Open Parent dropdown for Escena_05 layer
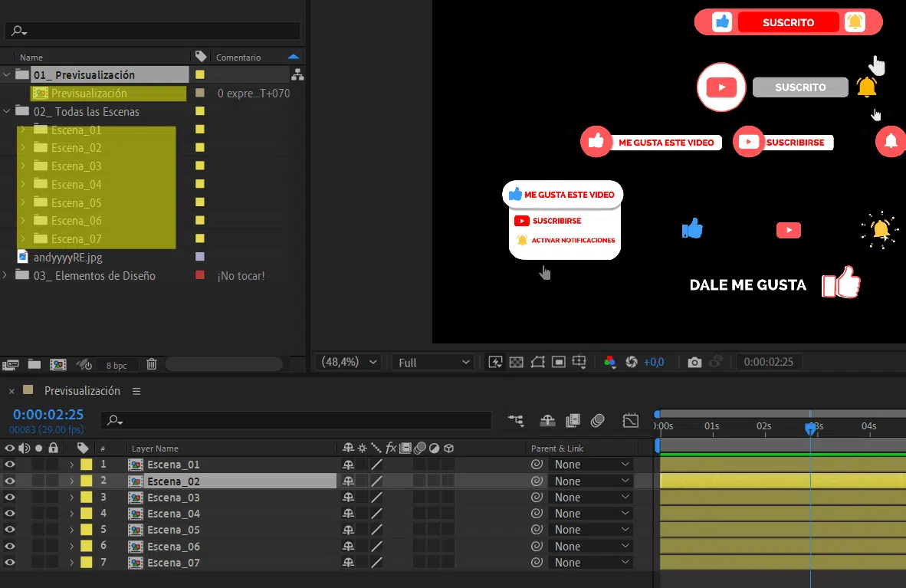This screenshot has height=588, width=906. [x=591, y=530]
